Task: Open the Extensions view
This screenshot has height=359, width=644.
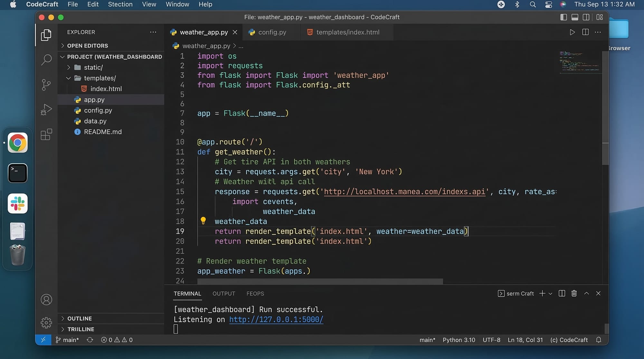Action: pos(46,134)
